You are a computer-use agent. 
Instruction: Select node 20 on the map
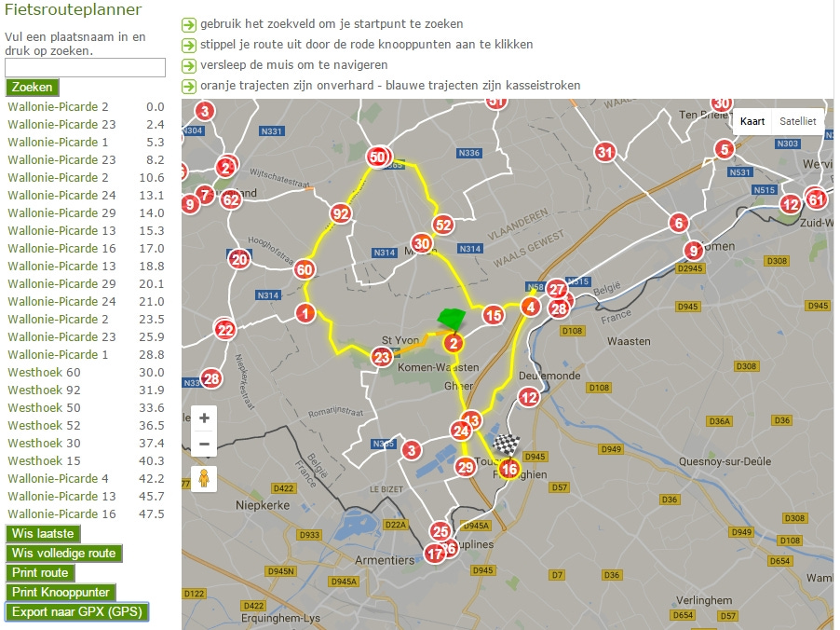pyautogui.click(x=239, y=260)
